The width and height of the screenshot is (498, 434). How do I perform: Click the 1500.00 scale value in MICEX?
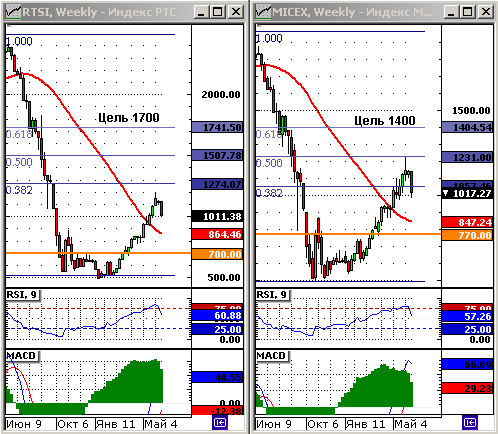[471, 110]
